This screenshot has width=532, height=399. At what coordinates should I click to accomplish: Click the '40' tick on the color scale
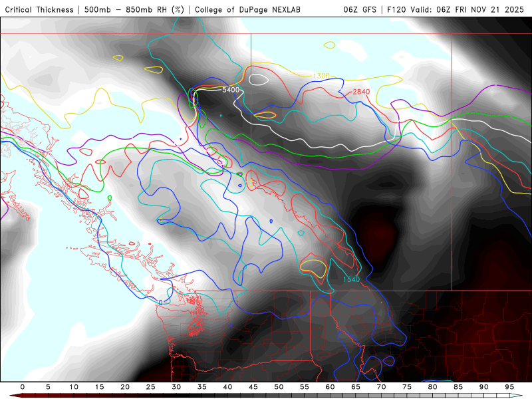[x=227, y=387]
